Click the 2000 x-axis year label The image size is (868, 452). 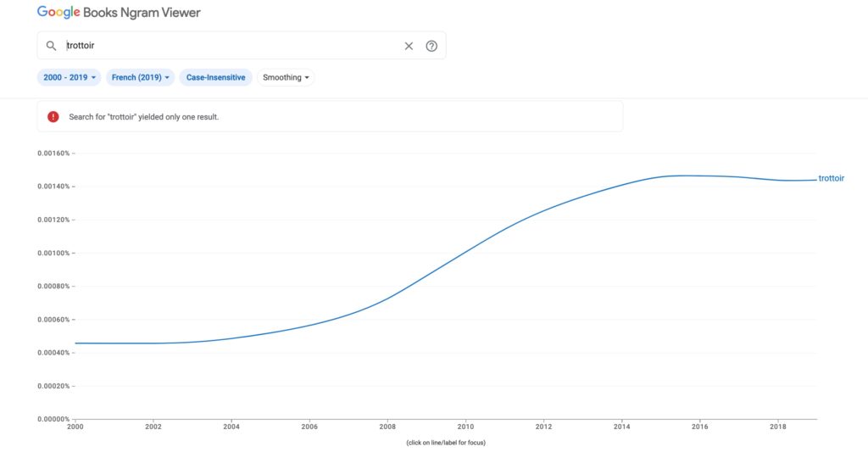point(75,427)
